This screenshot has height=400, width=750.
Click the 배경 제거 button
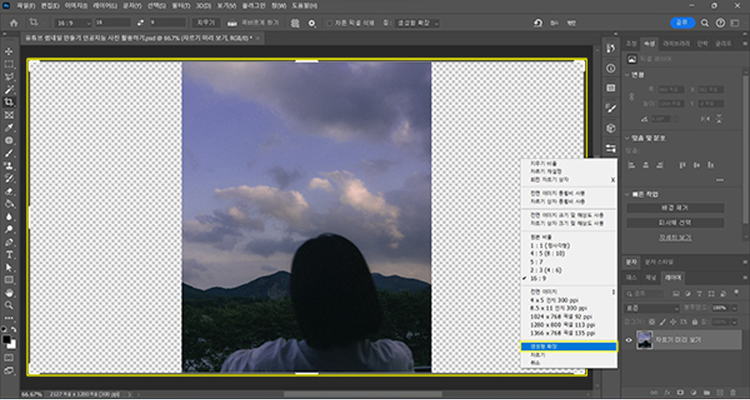(x=675, y=208)
